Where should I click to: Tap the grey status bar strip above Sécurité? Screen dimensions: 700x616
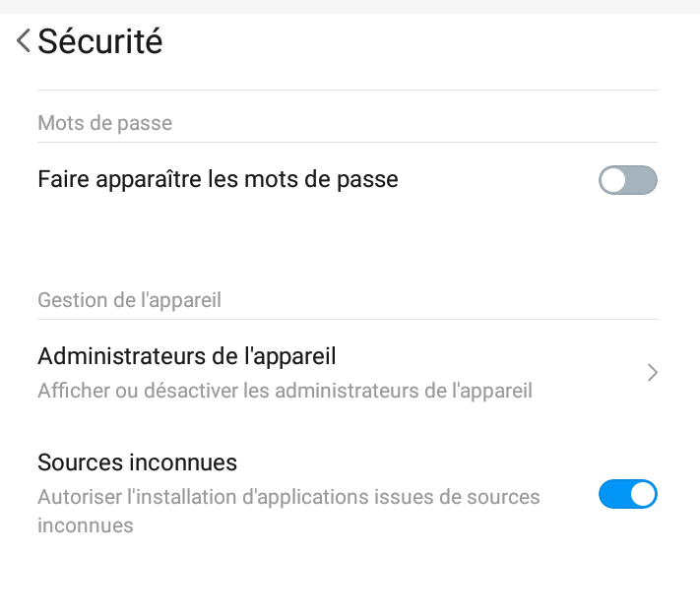tap(350, 7)
